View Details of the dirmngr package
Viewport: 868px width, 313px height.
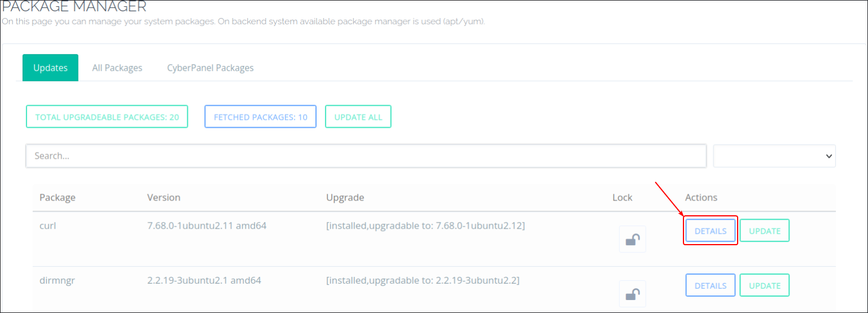click(711, 285)
